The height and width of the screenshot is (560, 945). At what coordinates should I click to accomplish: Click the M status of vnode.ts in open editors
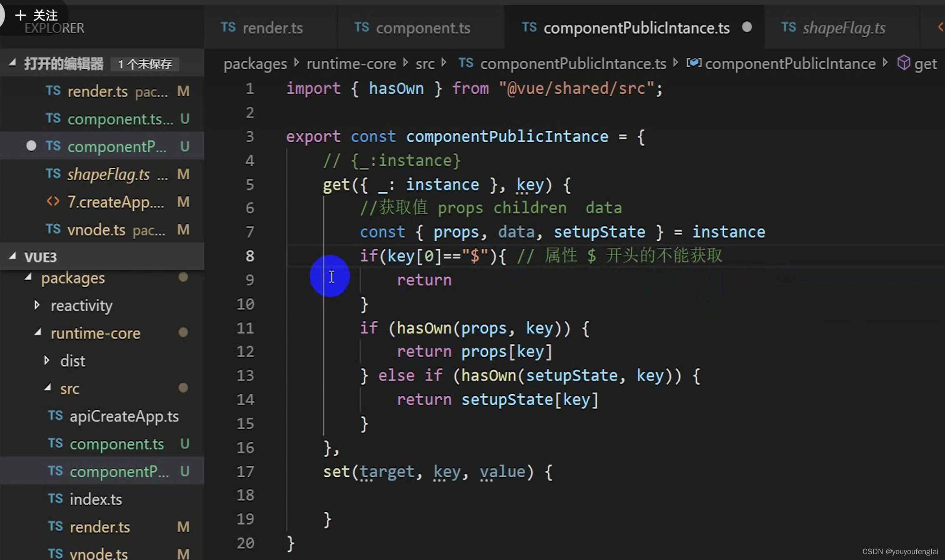tap(183, 229)
